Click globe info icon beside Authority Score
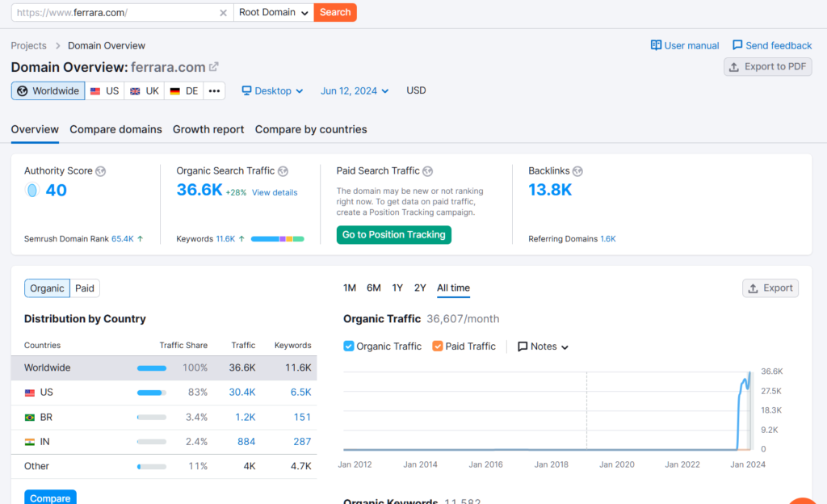 (x=101, y=170)
